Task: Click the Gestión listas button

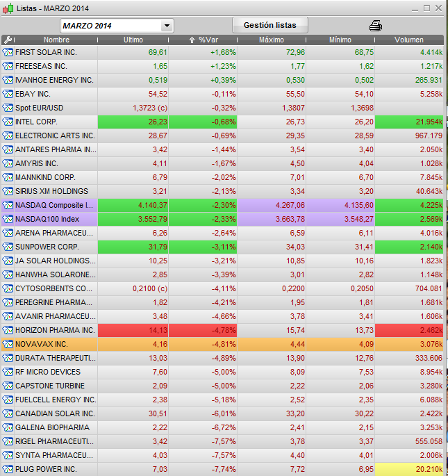Action: click(x=269, y=25)
